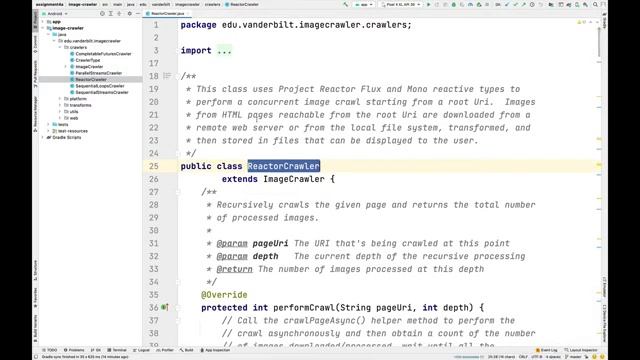Click the expand all icon in project panel
640x360 pixels.
[111, 13]
